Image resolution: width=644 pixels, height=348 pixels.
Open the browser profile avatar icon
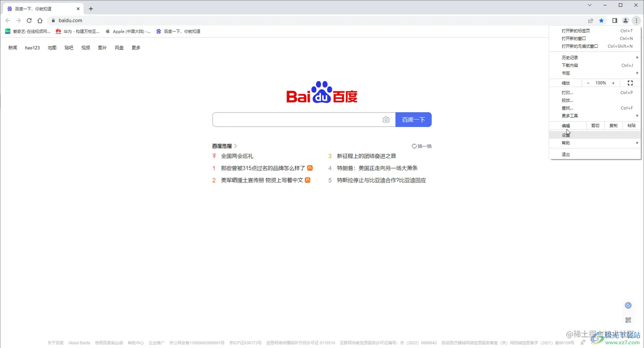coord(625,20)
